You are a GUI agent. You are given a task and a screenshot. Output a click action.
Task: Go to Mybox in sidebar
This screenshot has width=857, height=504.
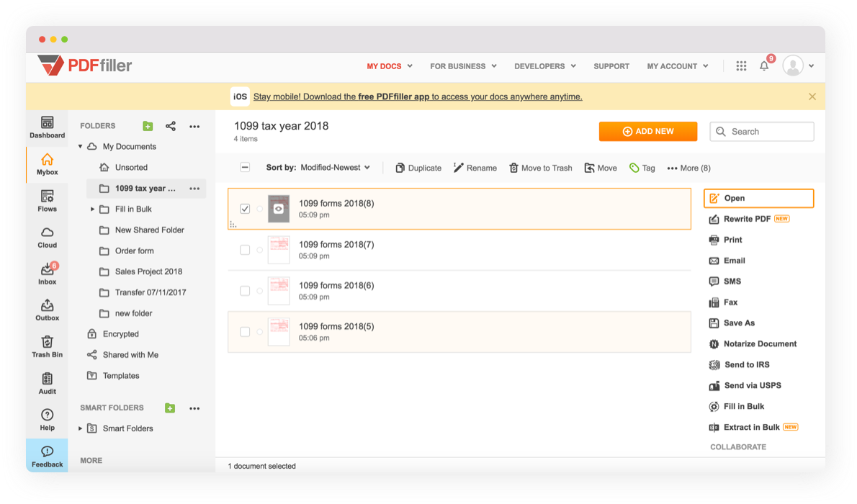click(47, 164)
